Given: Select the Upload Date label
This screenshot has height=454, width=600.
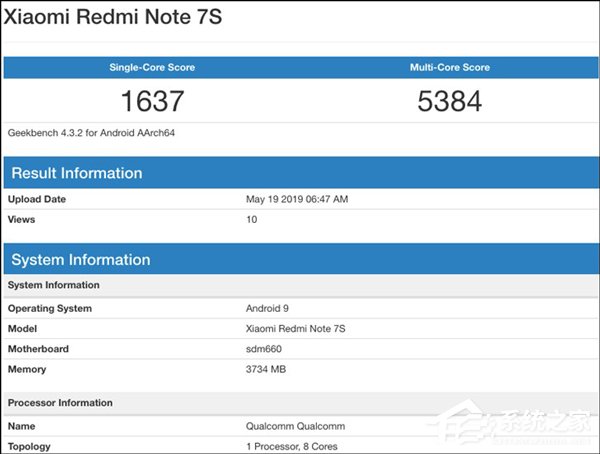Looking at the screenshot, I should click(x=37, y=199).
